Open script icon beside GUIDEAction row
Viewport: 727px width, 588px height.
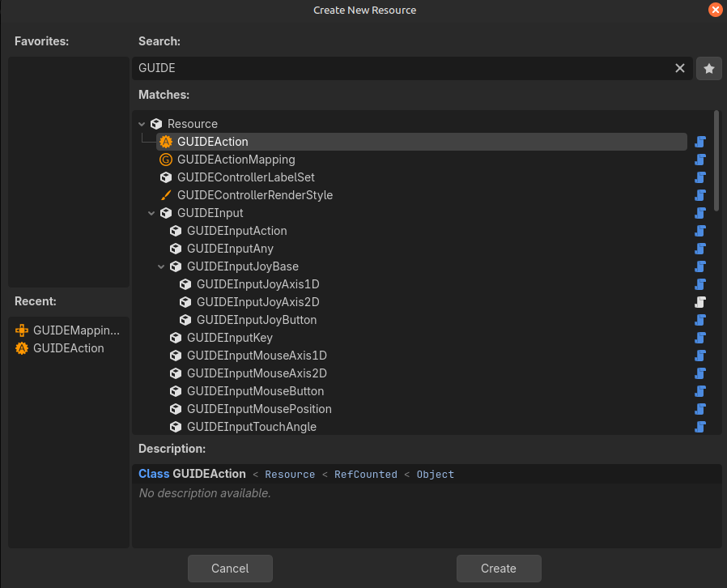[700, 142]
